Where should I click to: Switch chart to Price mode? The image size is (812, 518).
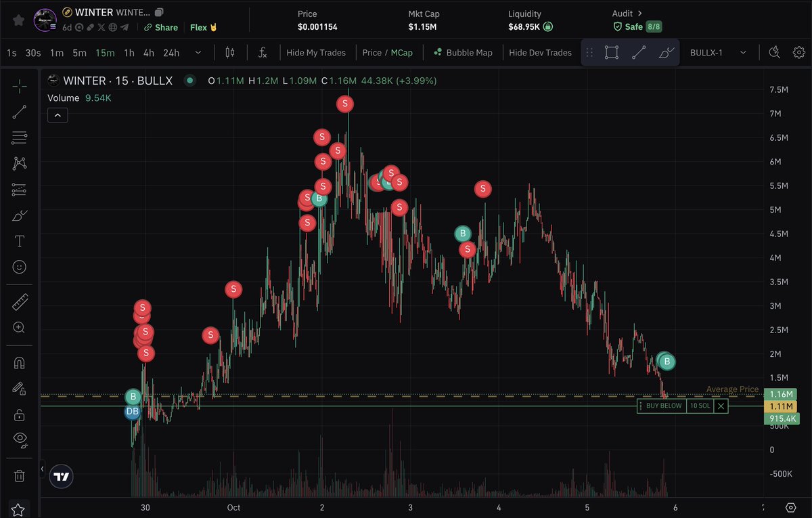(371, 52)
